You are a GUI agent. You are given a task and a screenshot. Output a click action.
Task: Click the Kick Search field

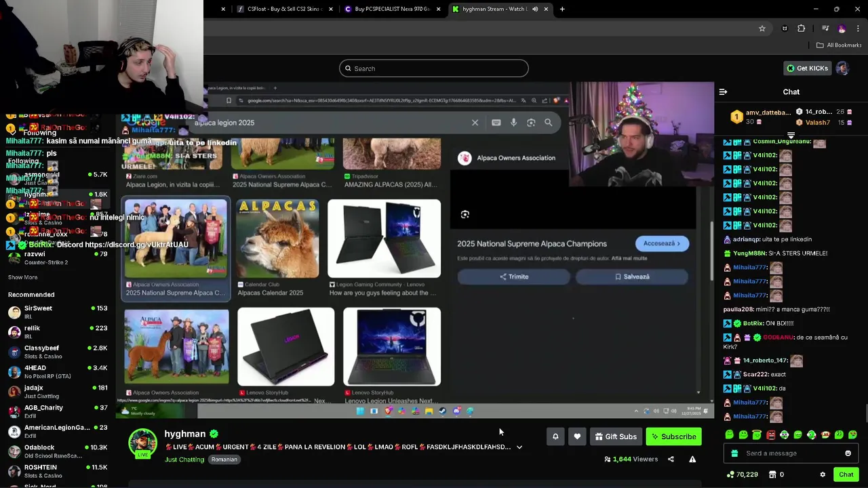434,68
